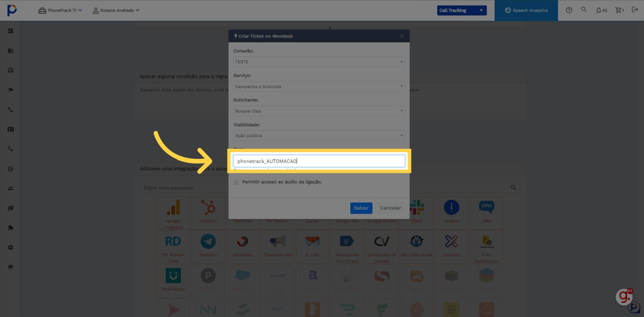Expand the Conexão dropdown showing TESTE

pyautogui.click(x=319, y=62)
